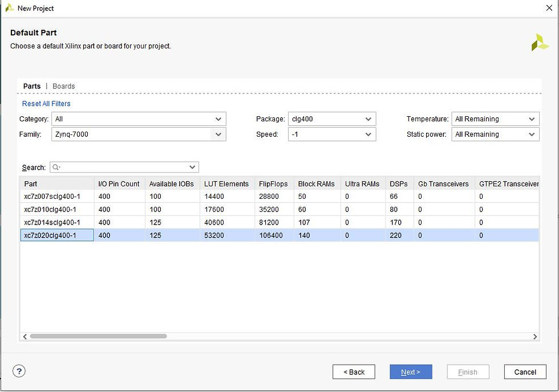Viewport: 559px width, 392px height.
Task: Sort by Block RAMs column header
Action: [317, 183]
